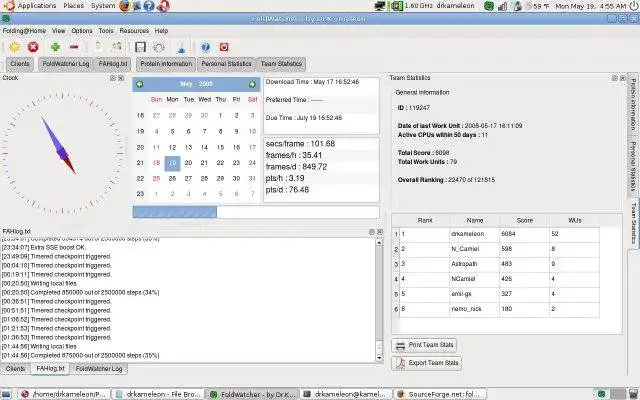
Task: Click the circular refresh toolbar icon
Action: tap(159, 47)
